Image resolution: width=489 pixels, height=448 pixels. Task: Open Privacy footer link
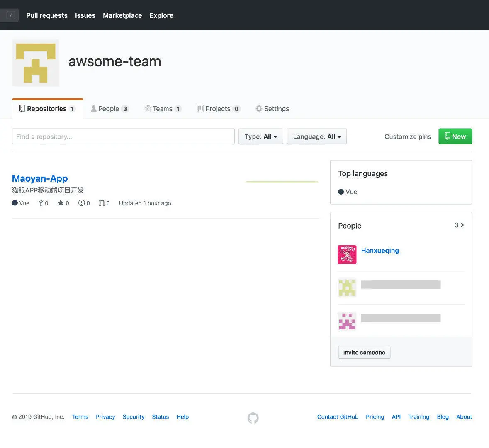click(105, 417)
